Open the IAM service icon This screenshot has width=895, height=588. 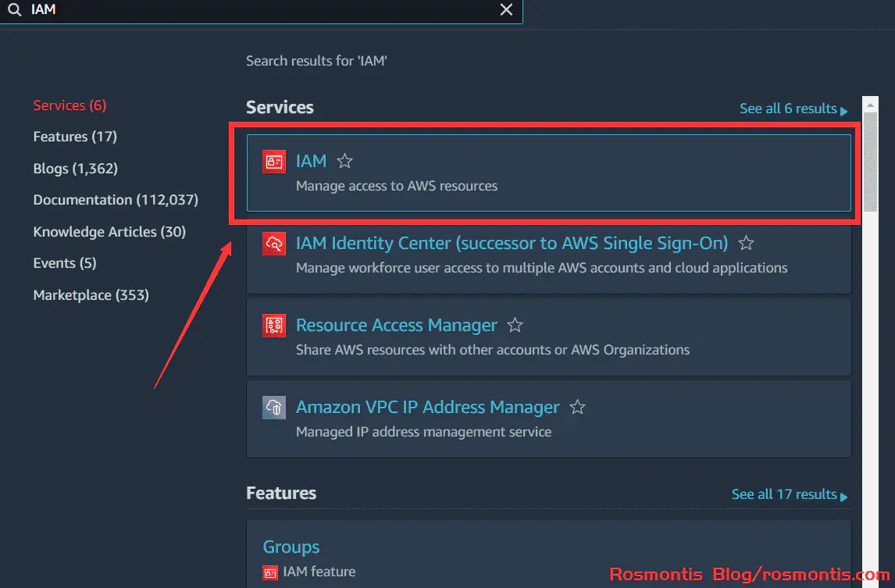point(274,162)
